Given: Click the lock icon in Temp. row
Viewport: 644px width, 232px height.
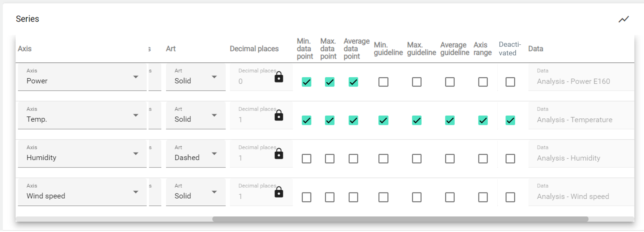Looking at the screenshot, I should point(279,116).
